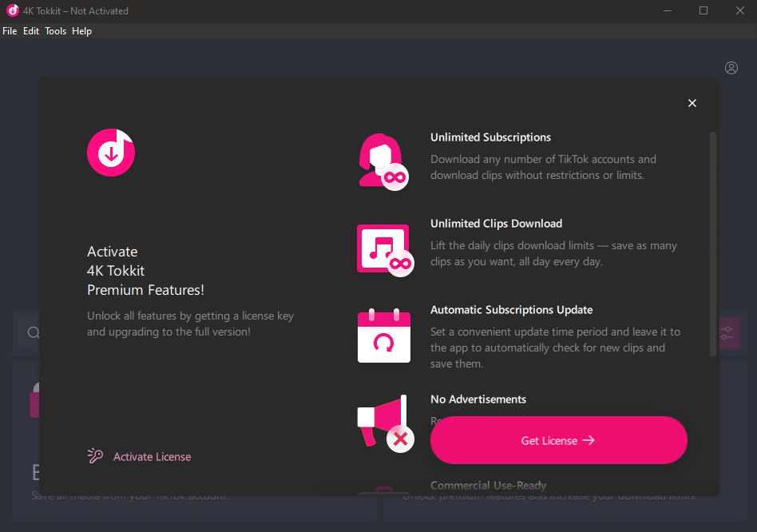This screenshot has height=532, width=757.
Task: Click the 'Unlimited Clips Download' heading
Action: (x=497, y=224)
